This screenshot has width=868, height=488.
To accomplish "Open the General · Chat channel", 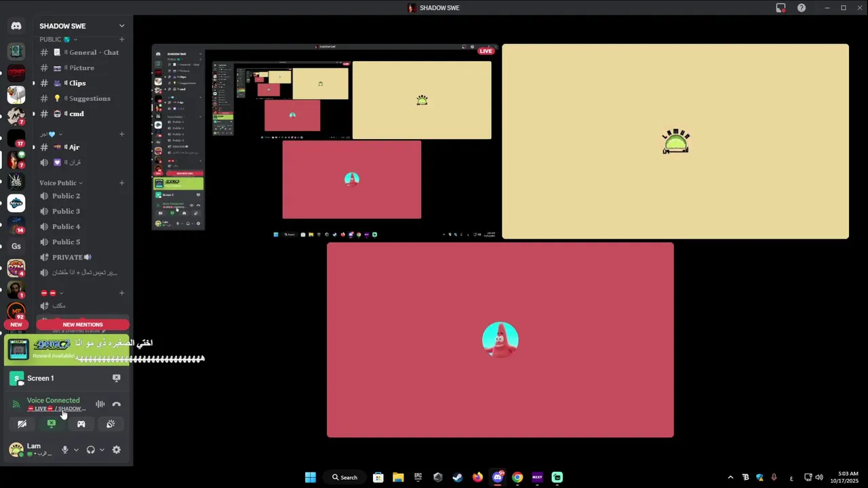I will coord(82,52).
